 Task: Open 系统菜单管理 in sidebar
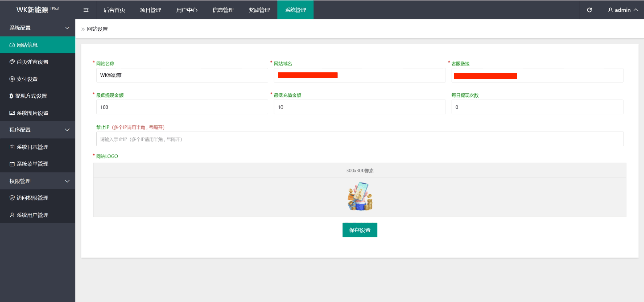pyautogui.click(x=32, y=164)
